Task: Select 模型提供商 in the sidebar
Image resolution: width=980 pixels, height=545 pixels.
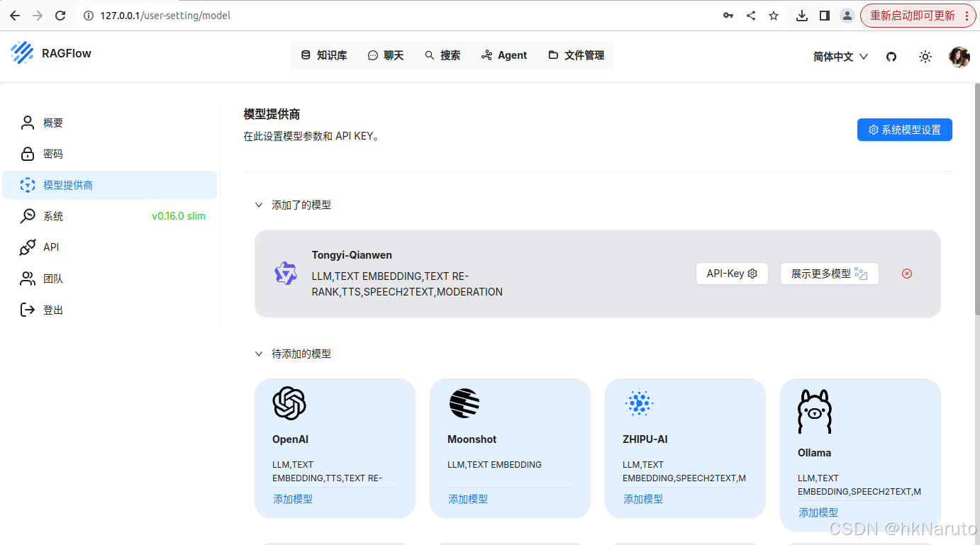Action: click(x=109, y=185)
